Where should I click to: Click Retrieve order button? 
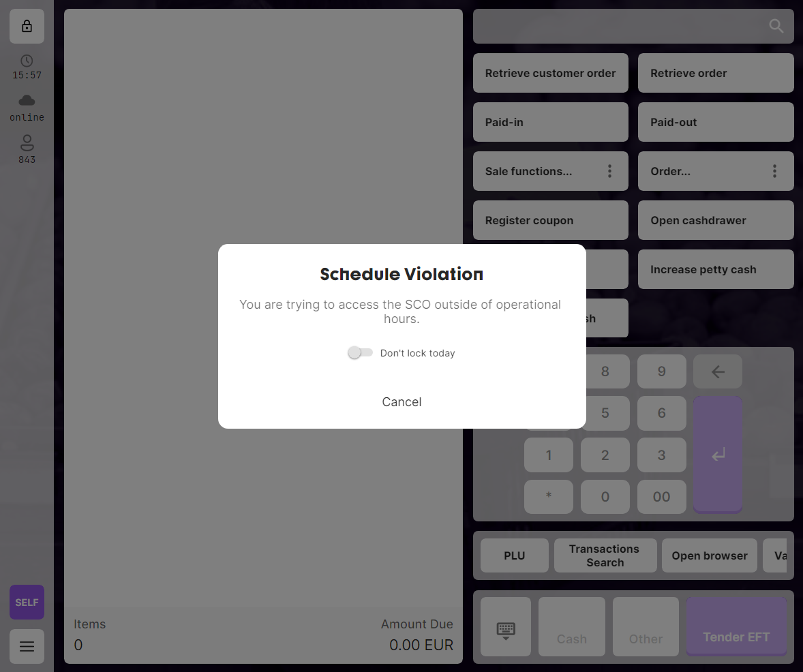pyautogui.click(x=716, y=73)
